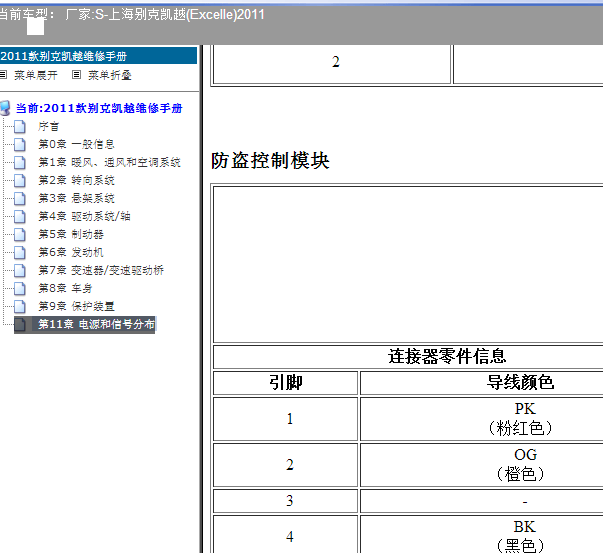Viewport: 603px width, 553px height.
Task: Click the connector diagram image area
Action: [408, 265]
